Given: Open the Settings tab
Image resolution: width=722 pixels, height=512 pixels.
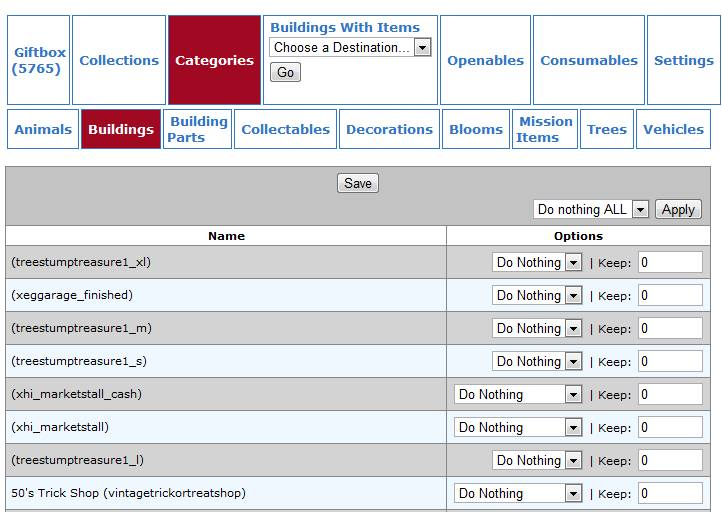Looking at the screenshot, I should pyautogui.click(x=683, y=60).
